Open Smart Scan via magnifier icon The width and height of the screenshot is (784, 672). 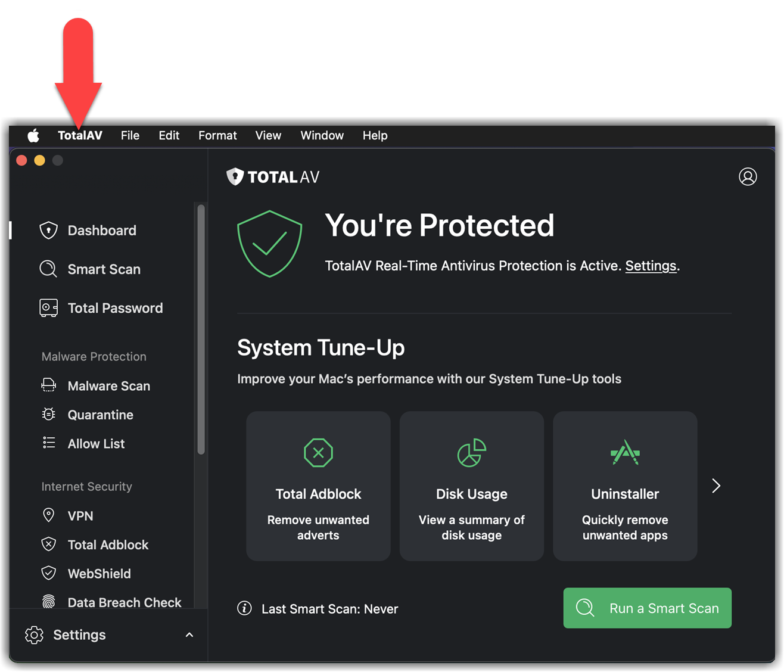[48, 269]
